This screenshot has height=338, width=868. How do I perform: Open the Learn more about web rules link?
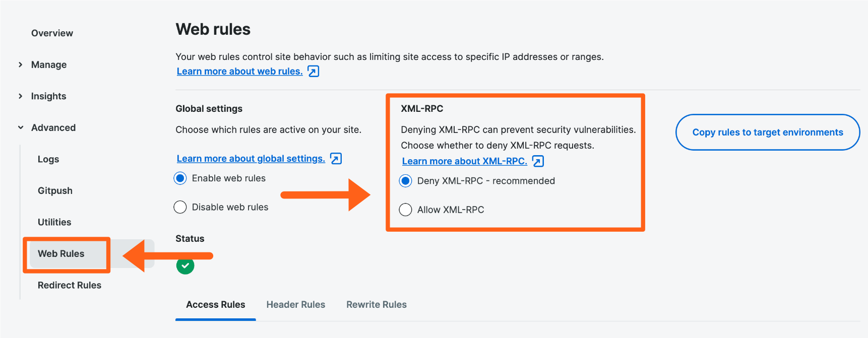tap(239, 71)
